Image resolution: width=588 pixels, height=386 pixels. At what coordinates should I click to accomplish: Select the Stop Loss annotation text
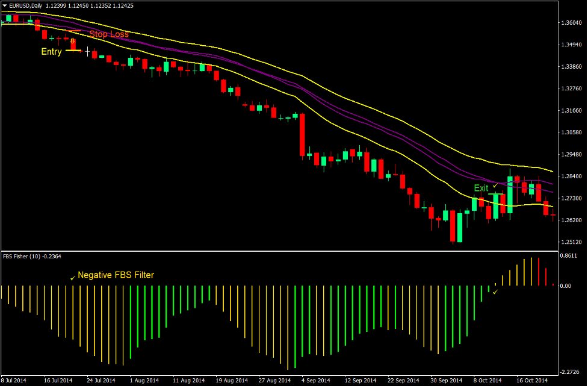[x=108, y=34]
